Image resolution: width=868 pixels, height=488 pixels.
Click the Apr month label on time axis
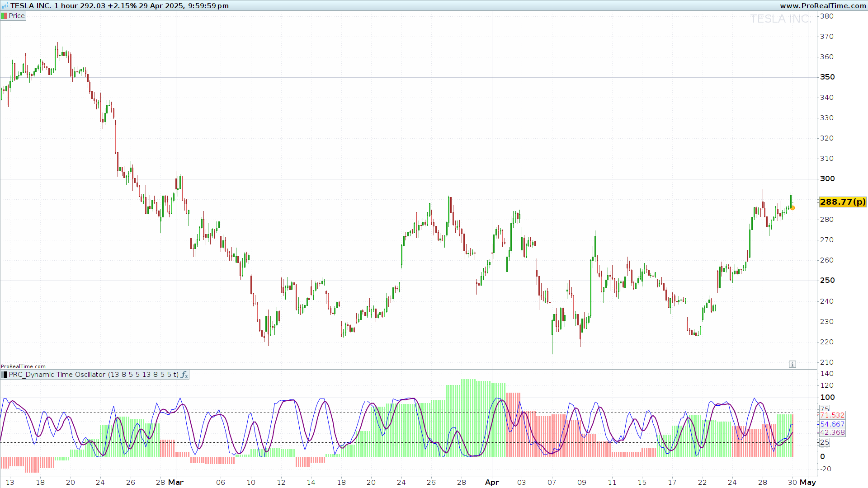pos(492,483)
